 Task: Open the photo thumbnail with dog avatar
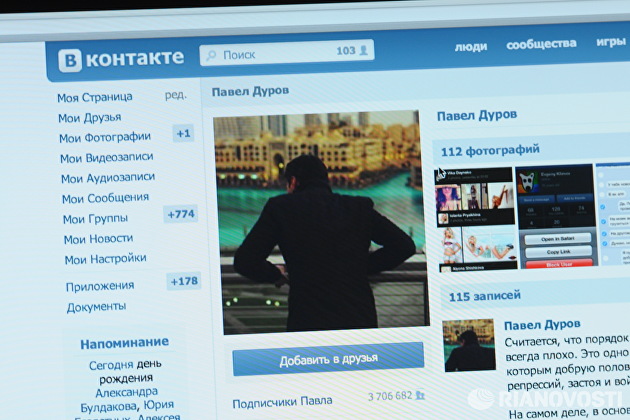tap(556, 216)
